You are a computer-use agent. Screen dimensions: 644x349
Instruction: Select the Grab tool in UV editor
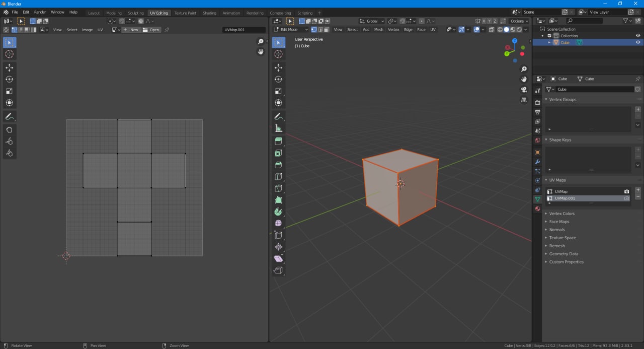9,130
